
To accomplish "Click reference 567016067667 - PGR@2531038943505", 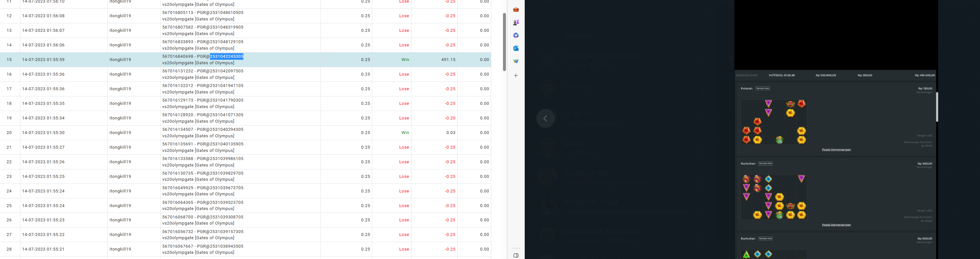I will 203,246.
